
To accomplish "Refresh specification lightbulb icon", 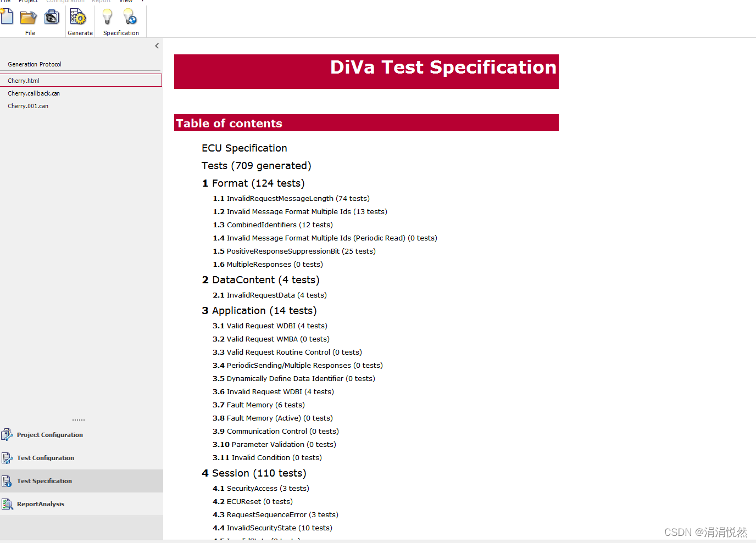I will [130, 17].
